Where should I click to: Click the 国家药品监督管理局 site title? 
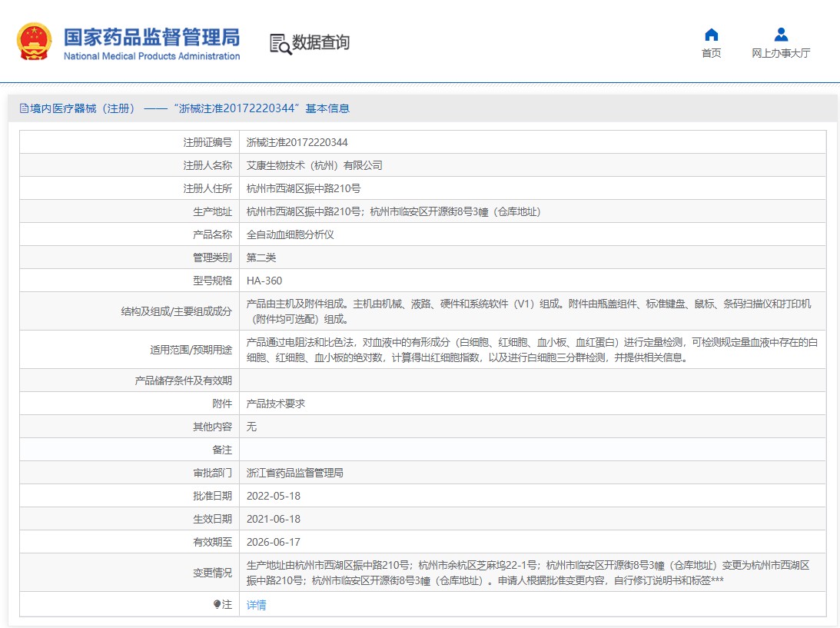[151, 38]
